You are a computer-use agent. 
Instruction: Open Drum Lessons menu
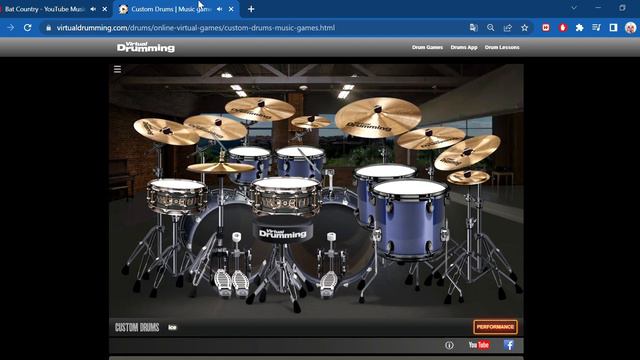(502, 47)
